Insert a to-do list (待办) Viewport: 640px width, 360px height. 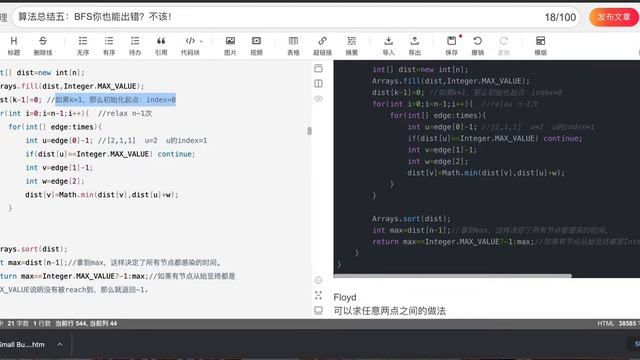135,45
